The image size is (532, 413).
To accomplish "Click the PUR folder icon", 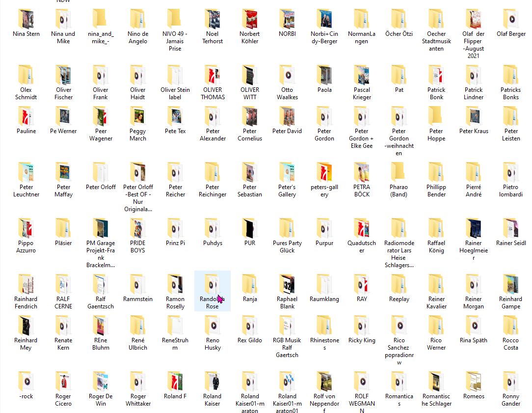I will coord(250,228).
